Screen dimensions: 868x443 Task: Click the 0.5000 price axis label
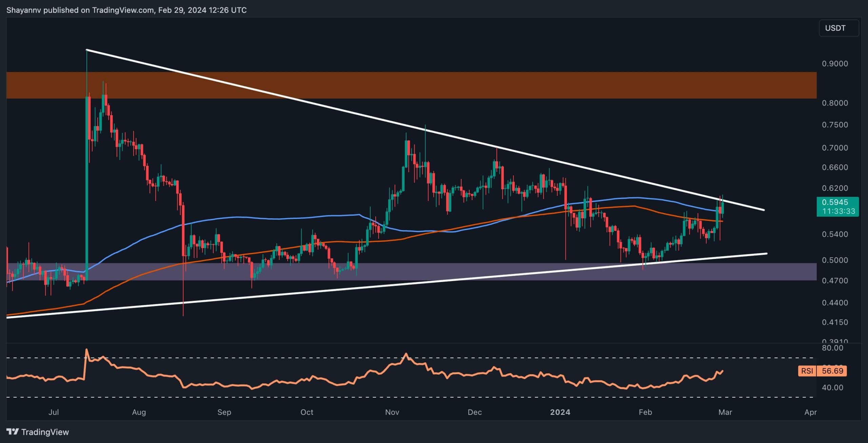point(835,260)
